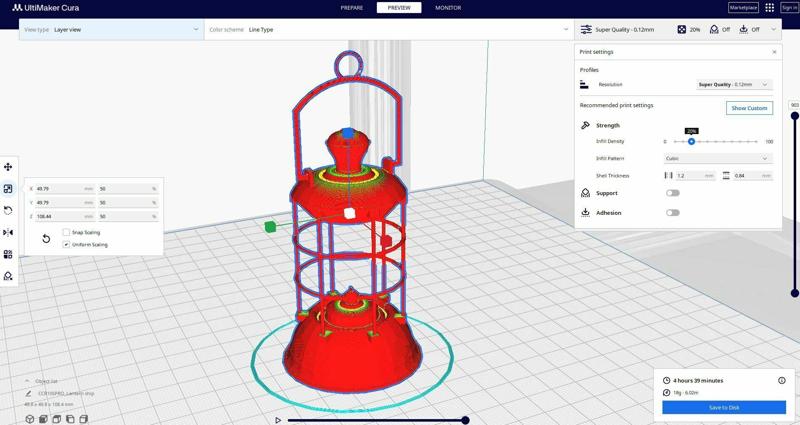The height and width of the screenshot is (425, 800).
Task: Click the vertical layer slider top handle
Action: [794, 116]
